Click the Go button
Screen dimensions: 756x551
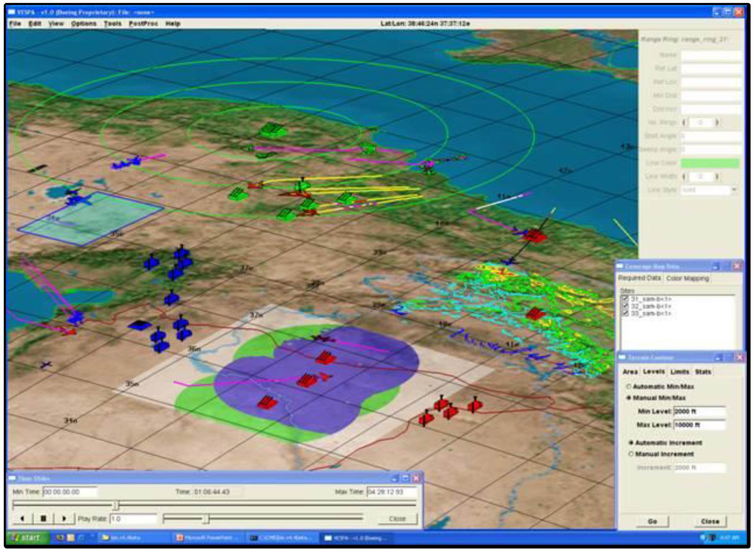click(652, 522)
